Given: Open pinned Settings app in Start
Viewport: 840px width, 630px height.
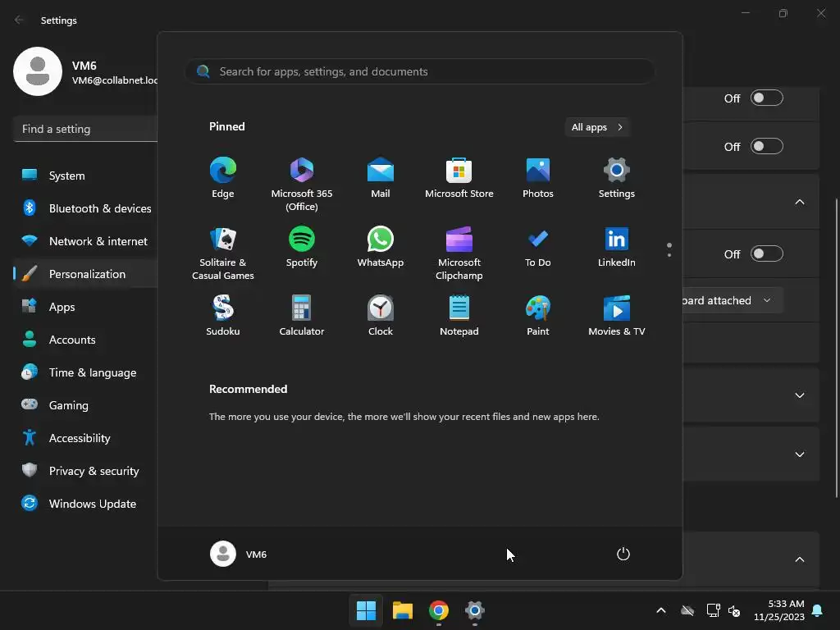Looking at the screenshot, I should click(617, 178).
